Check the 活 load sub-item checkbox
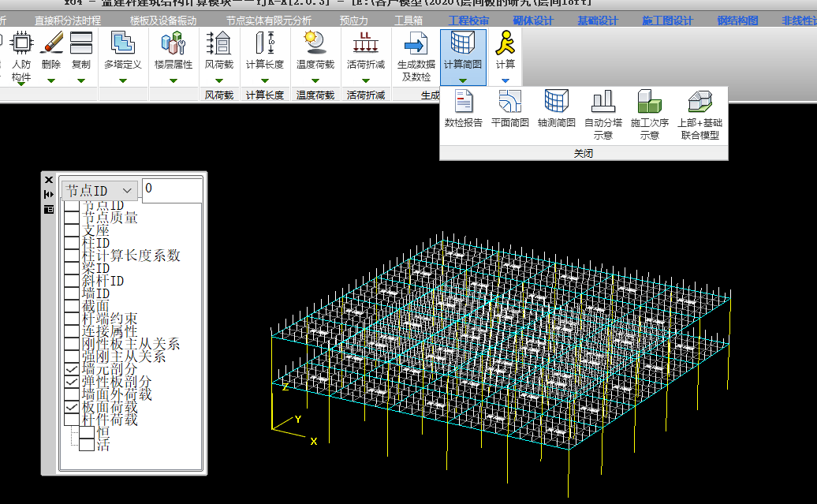Screen dimensions: 817x504 (87, 445)
